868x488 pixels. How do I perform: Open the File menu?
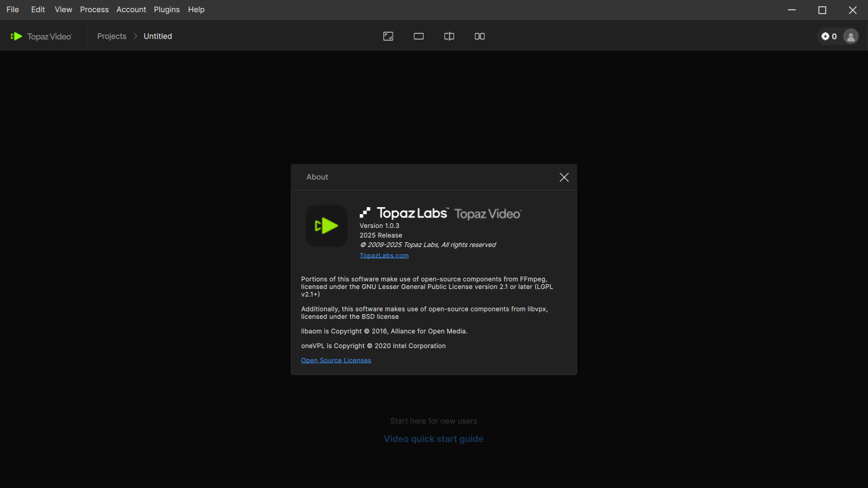(x=13, y=10)
